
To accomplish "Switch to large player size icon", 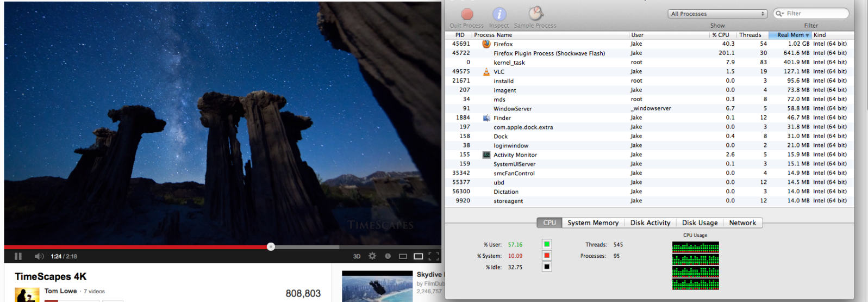I will [418, 256].
